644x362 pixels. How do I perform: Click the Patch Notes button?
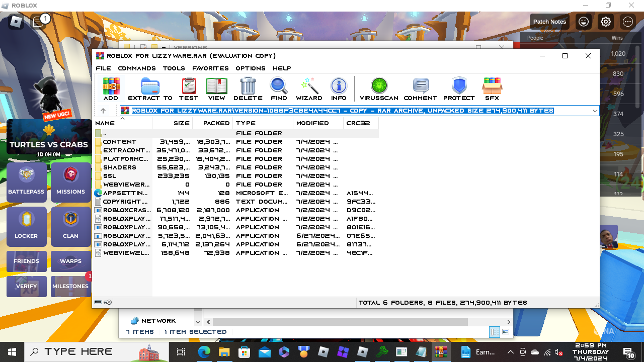(x=549, y=22)
